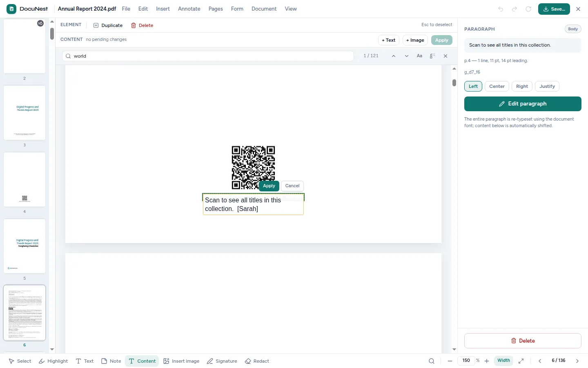Activate the Note tool
Viewport: 588px width, 368px height.
click(111, 361)
